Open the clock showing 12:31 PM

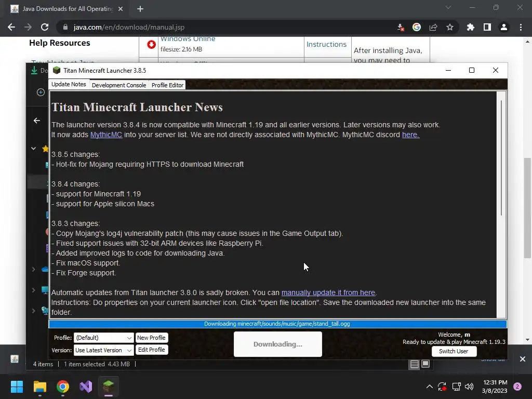tap(495, 387)
